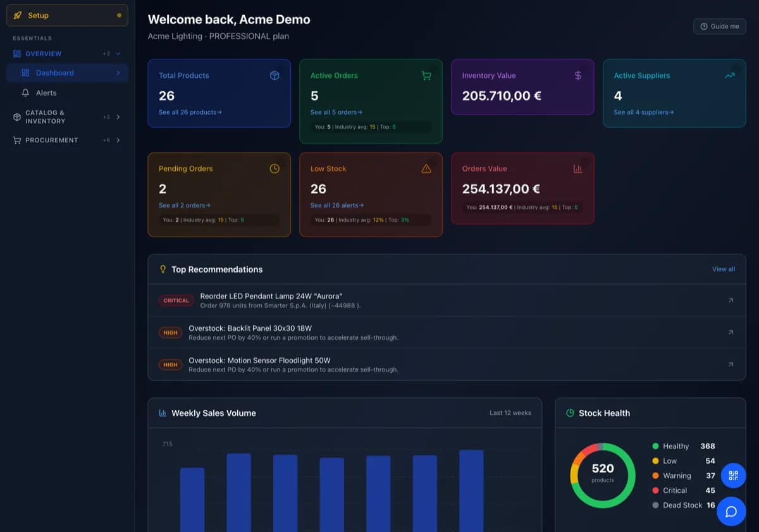Viewport: 759px width, 532px height.
Task: Open the Backlit Panel overstock arrow icon
Action: 731,332
